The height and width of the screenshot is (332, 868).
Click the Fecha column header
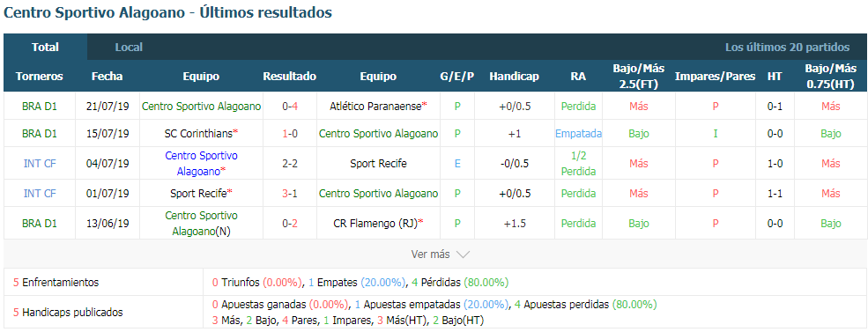(x=108, y=77)
